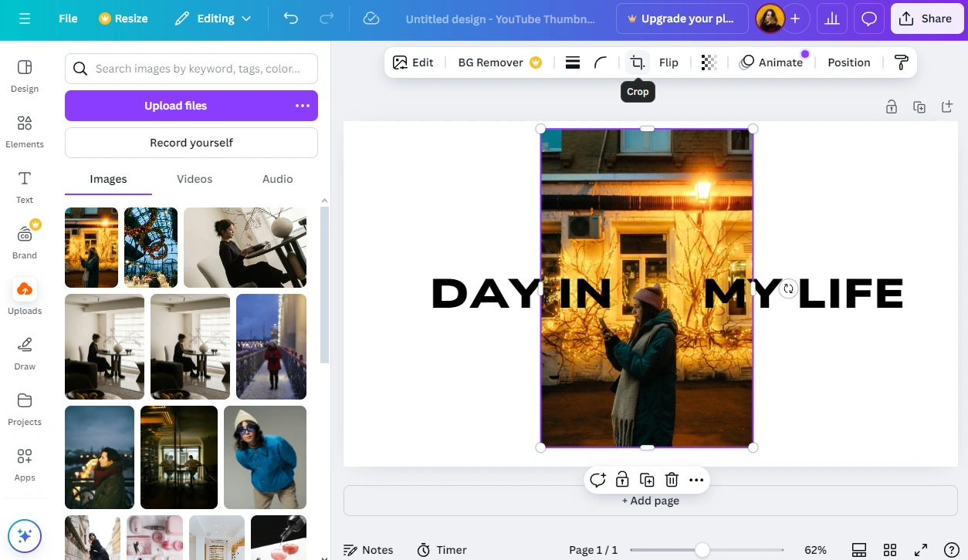Open more upload options ellipsis
968x560 pixels.
303,106
